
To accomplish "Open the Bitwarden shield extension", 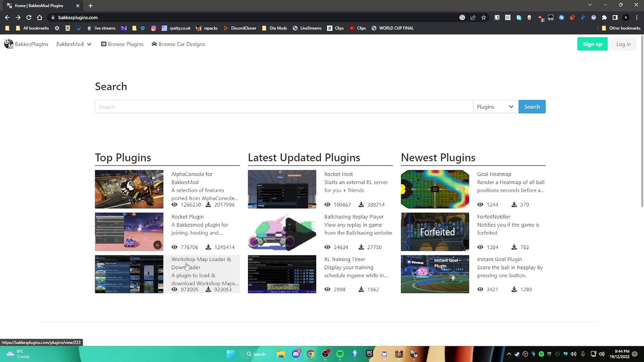I will pyautogui.click(x=497, y=18).
